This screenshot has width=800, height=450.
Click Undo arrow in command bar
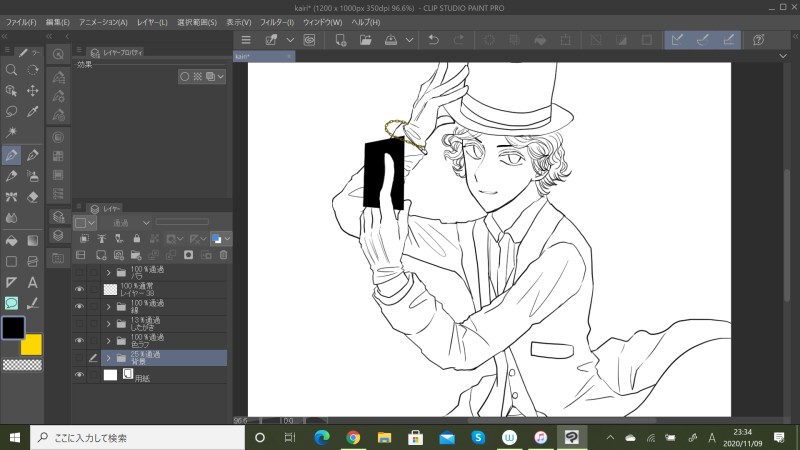pyautogui.click(x=434, y=40)
